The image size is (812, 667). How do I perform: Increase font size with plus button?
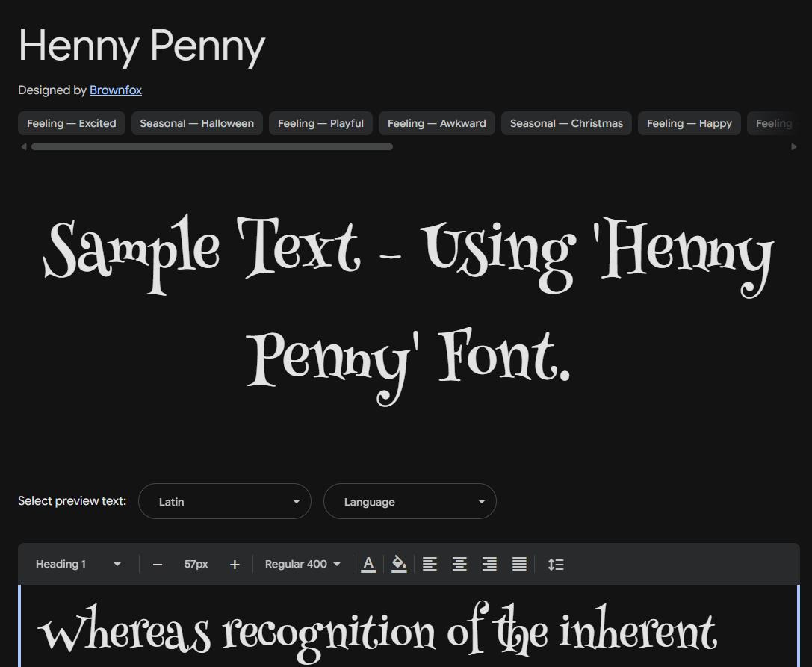235,565
